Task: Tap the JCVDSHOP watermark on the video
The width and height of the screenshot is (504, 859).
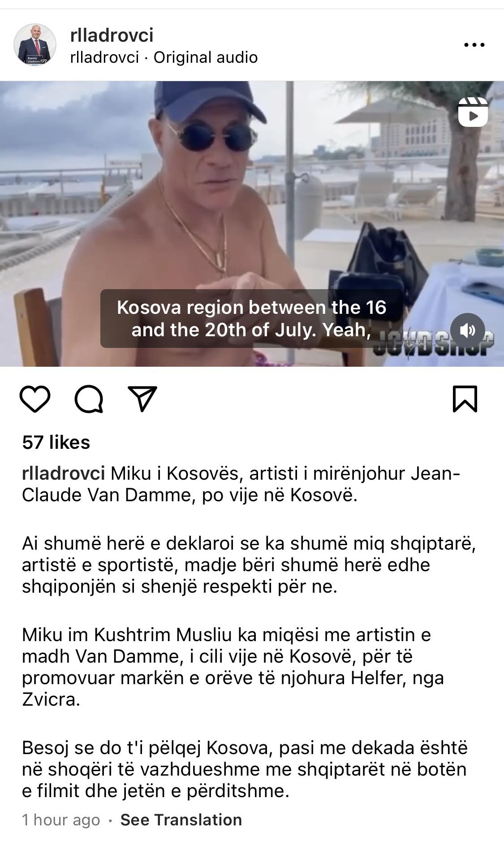Action: [x=434, y=343]
